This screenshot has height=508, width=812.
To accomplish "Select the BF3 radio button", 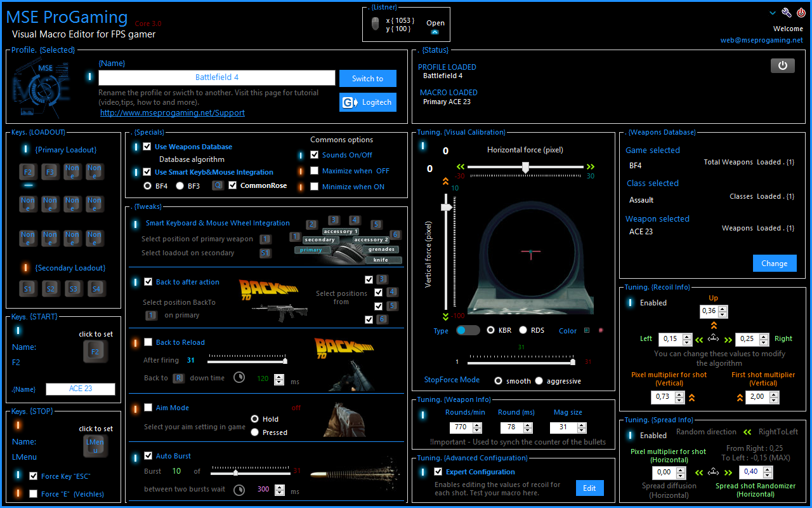I will tap(180, 186).
